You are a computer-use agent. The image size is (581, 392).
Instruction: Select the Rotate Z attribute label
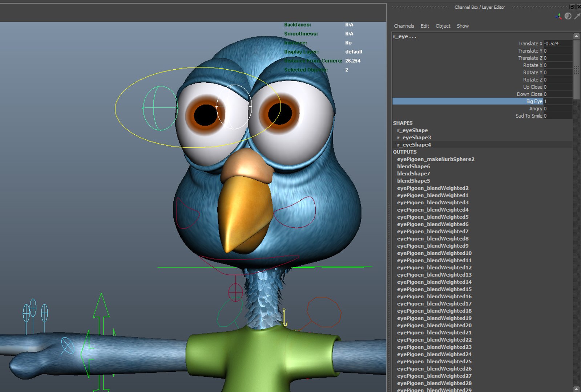[533, 80]
